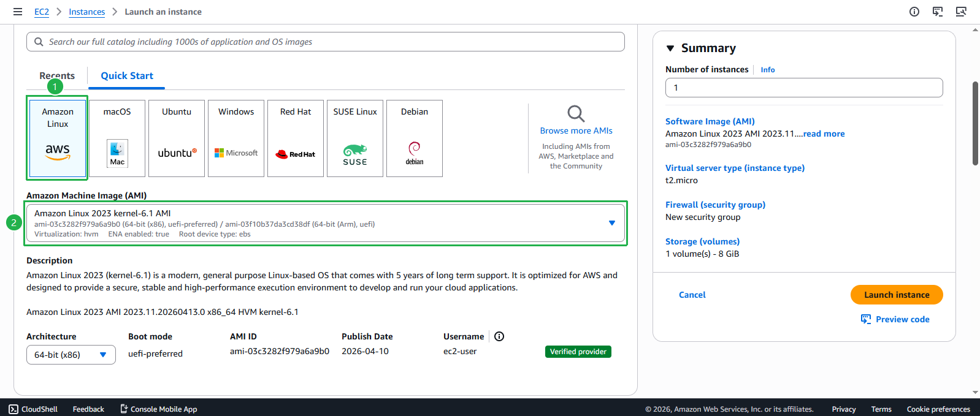Click read more in the Summary
The image size is (980, 416).
tap(824, 134)
